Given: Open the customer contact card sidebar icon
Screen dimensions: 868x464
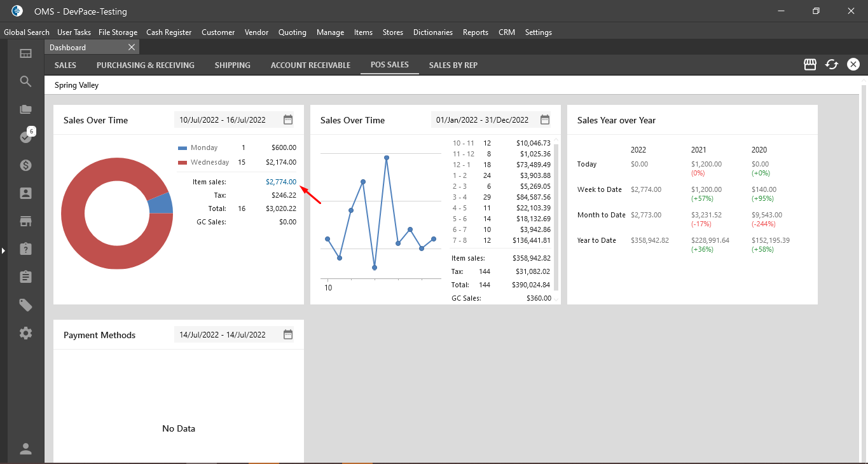Looking at the screenshot, I should 25,193.
